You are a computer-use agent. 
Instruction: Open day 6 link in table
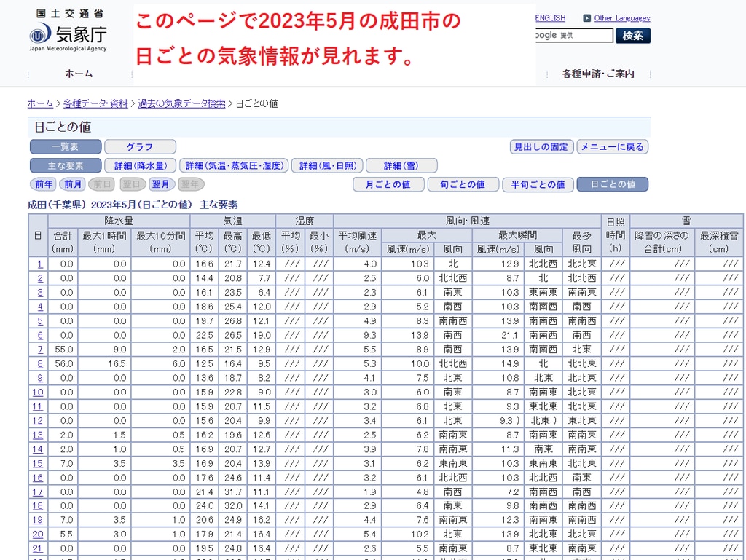40,336
